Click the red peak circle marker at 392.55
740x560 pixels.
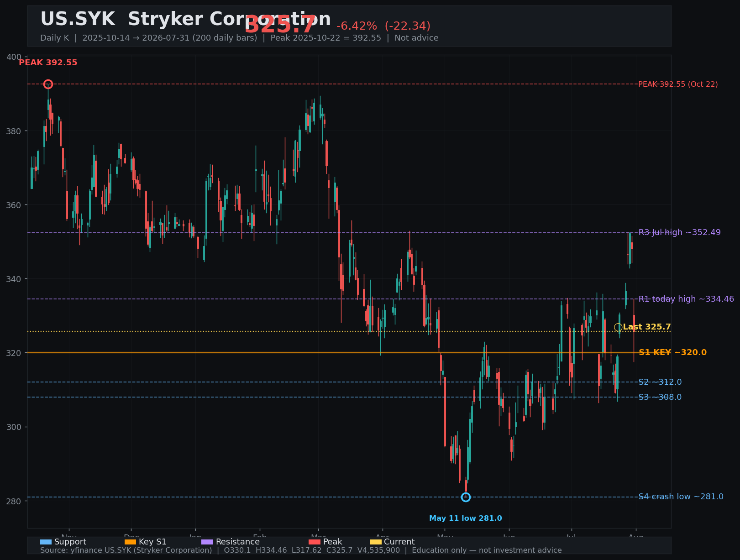(x=48, y=84)
